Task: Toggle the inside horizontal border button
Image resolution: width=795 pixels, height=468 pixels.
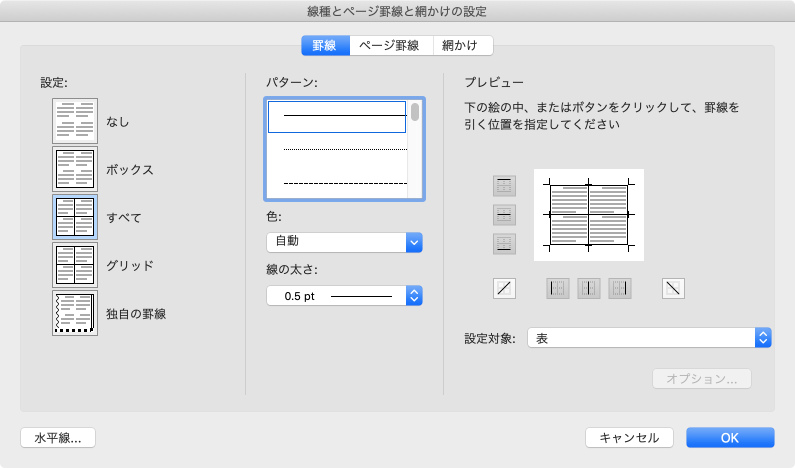Action: click(x=504, y=215)
